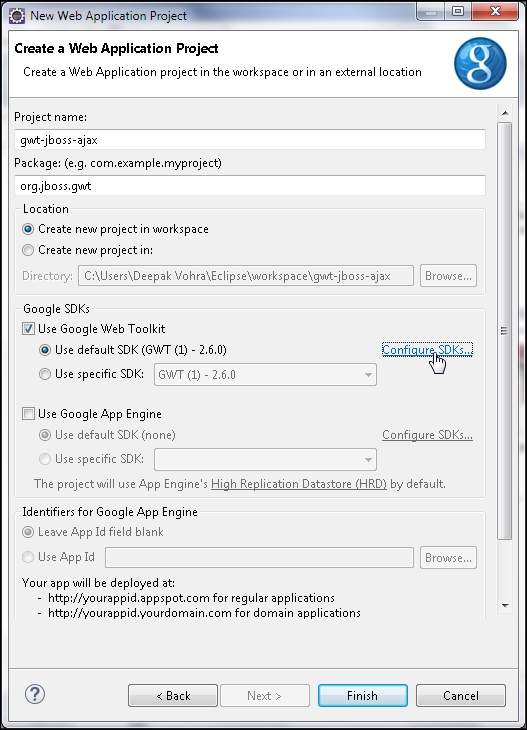Click Configure SDKs link for App Engine
The width and height of the screenshot is (527, 730).
click(427, 435)
